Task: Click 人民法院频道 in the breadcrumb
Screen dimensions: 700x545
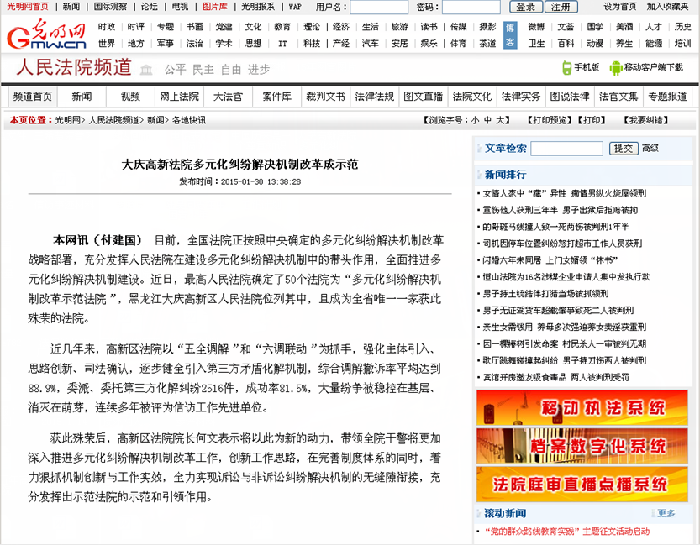Action: click(114, 120)
